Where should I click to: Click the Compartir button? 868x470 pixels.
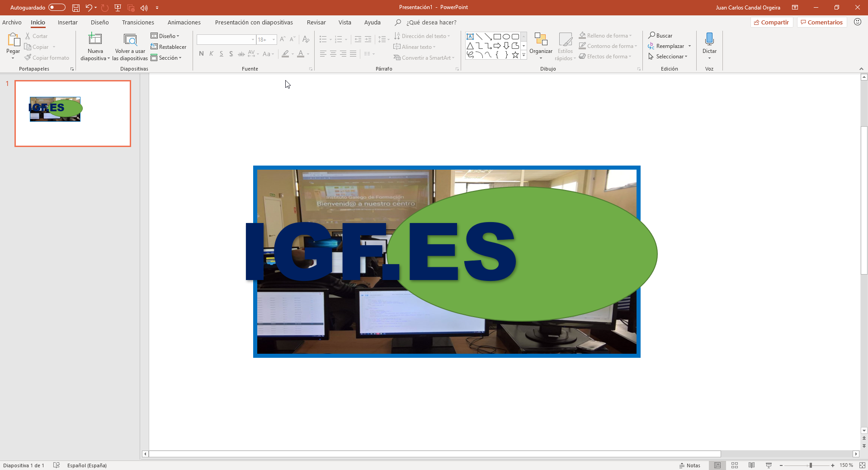click(772, 22)
